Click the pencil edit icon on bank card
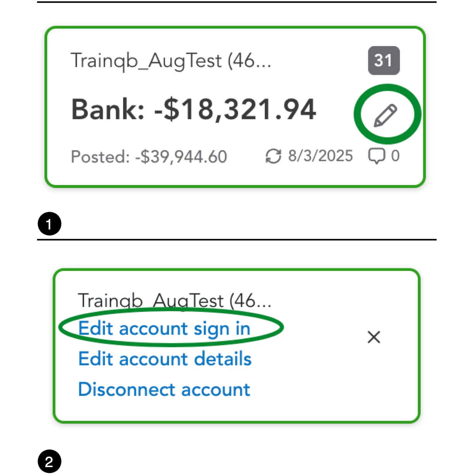Viewport: 470px width, 476px height. click(x=385, y=115)
